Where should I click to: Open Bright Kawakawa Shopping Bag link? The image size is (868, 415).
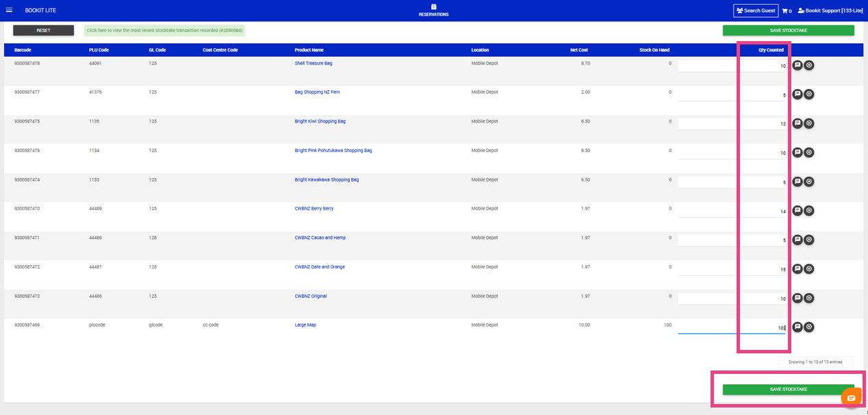click(x=327, y=179)
